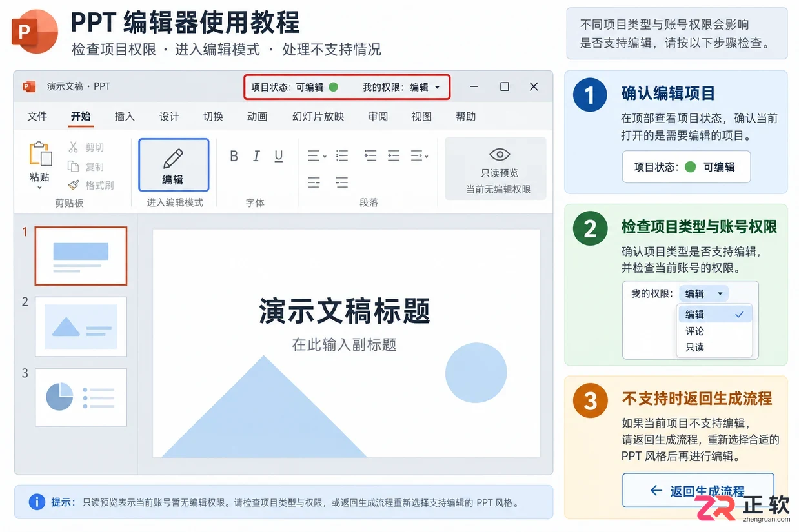Click the align left icon in second row
The height and width of the screenshot is (532, 799).
pos(314,183)
